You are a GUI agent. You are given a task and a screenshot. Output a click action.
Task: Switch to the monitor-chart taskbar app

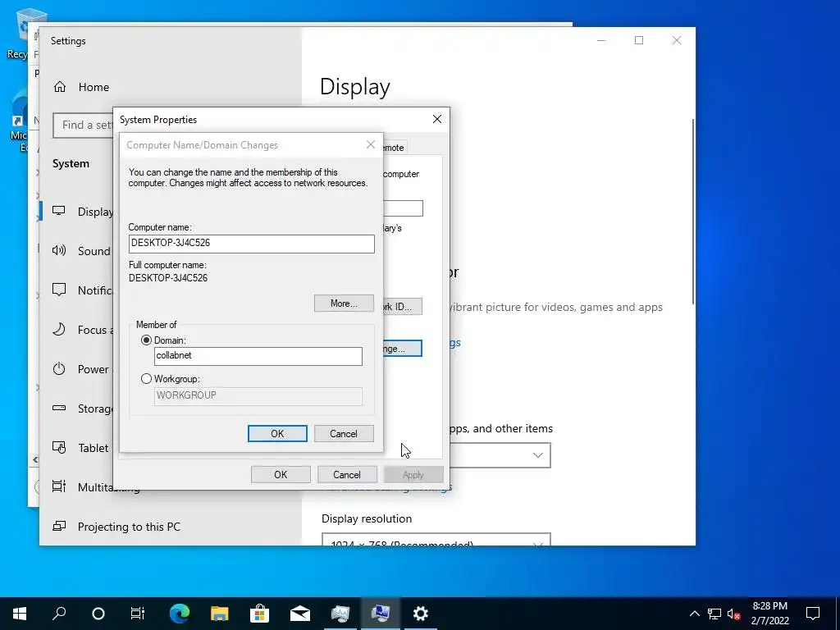(340, 614)
